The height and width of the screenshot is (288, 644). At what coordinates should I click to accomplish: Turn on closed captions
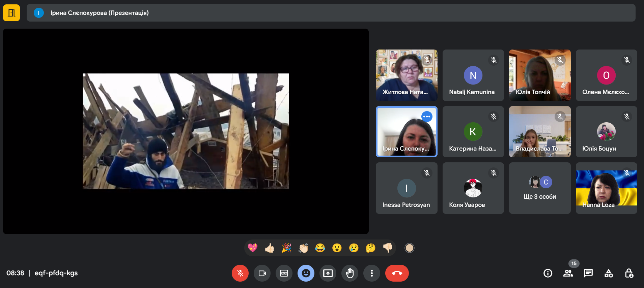coord(284,273)
